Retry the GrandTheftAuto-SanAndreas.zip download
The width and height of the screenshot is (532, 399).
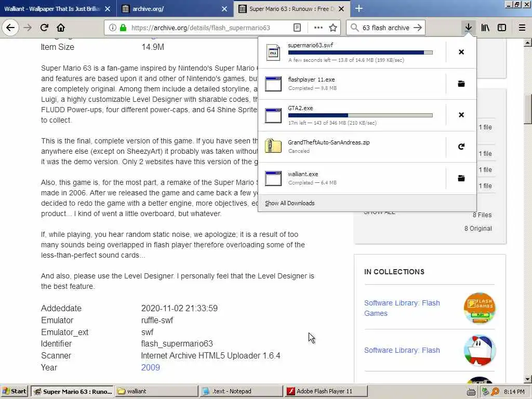click(461, 147)
